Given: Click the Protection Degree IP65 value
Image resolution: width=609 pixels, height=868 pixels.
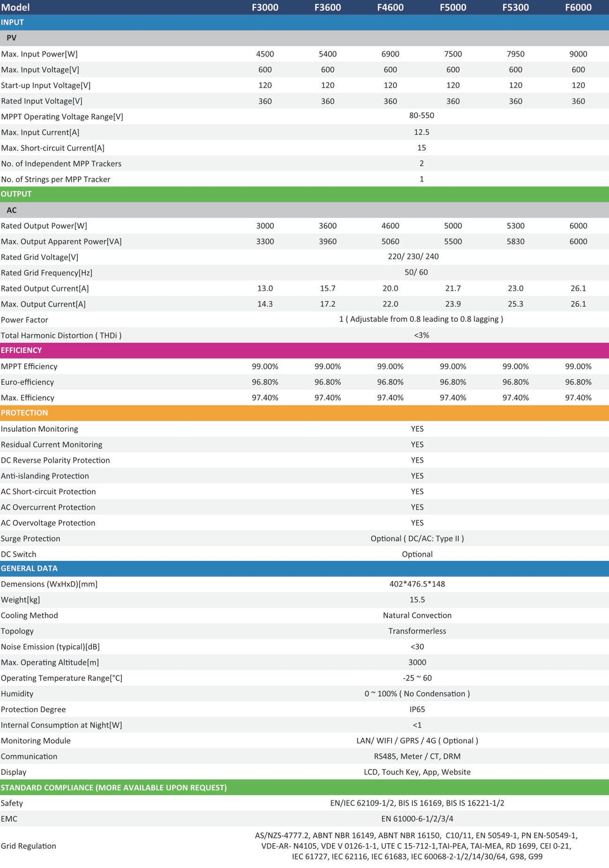Looking at the screenshot, I should click(417, 710).
